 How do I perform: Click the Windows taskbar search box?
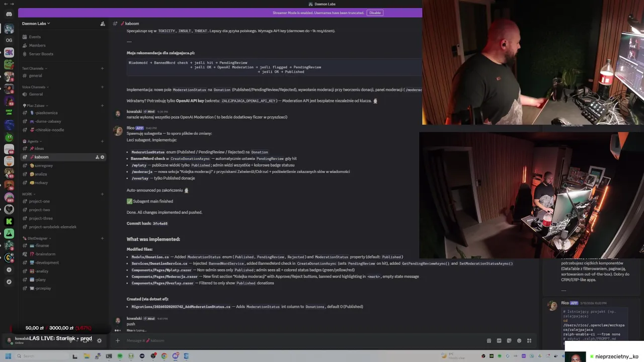coord(42,356)
